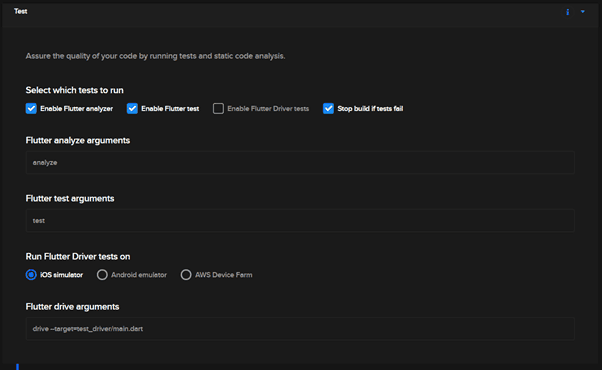Click the 'Flutter analyze arguments' label

tap(78, 140)
